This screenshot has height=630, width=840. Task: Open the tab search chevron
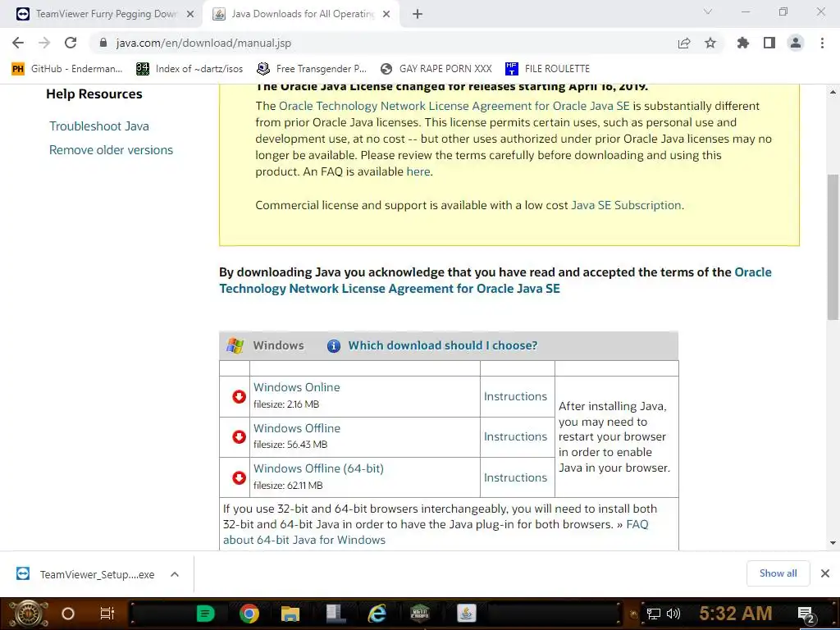coord(708,11)
